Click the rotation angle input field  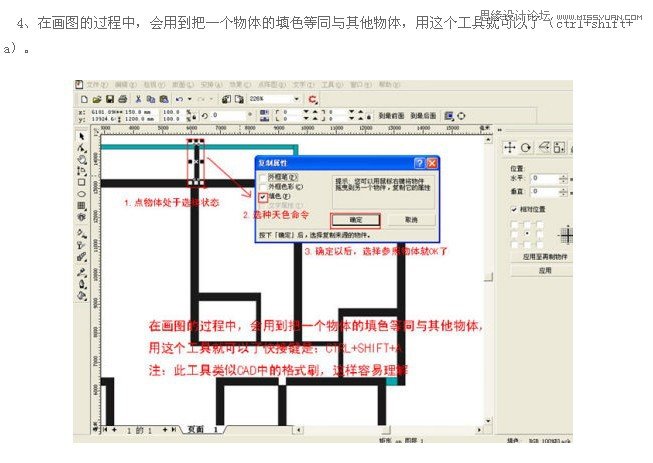[229, 115]
